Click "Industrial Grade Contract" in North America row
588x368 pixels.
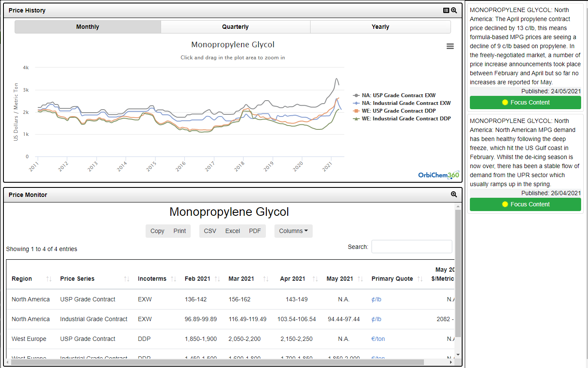tap(94, 319)
